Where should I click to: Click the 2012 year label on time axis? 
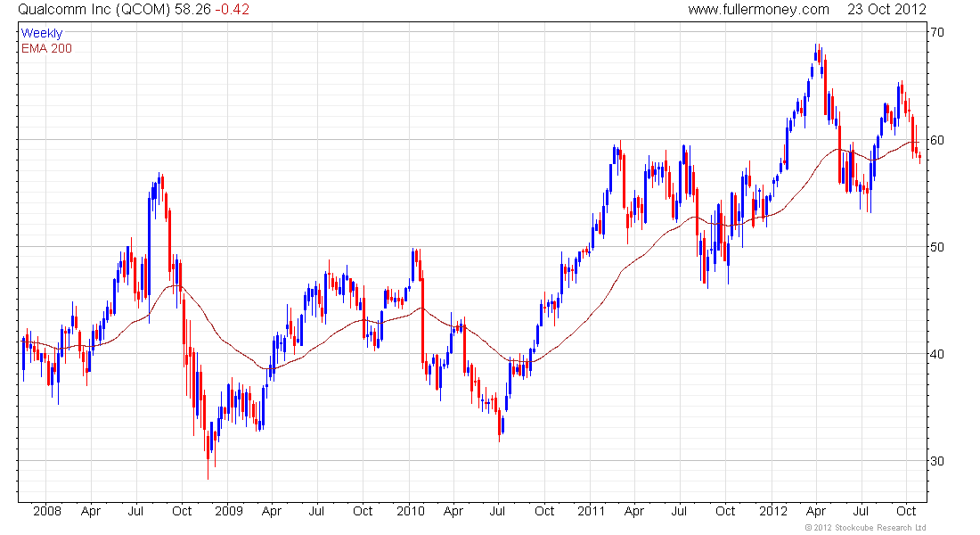(x=773, y=511)
